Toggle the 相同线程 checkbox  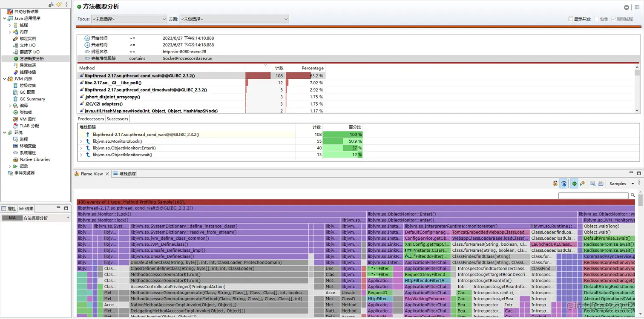[614, 19]
